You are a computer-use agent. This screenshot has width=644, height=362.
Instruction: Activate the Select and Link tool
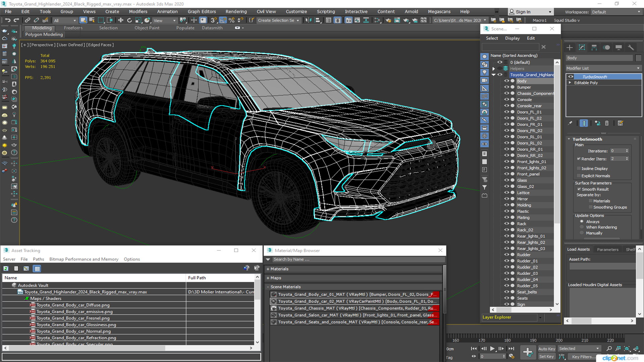[28, 20]
